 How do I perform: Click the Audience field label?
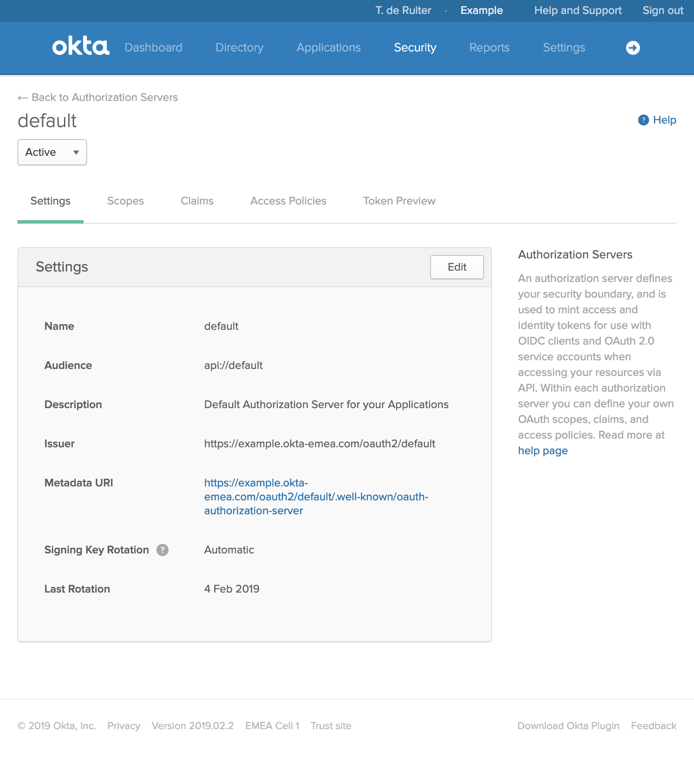coord(68,365)
